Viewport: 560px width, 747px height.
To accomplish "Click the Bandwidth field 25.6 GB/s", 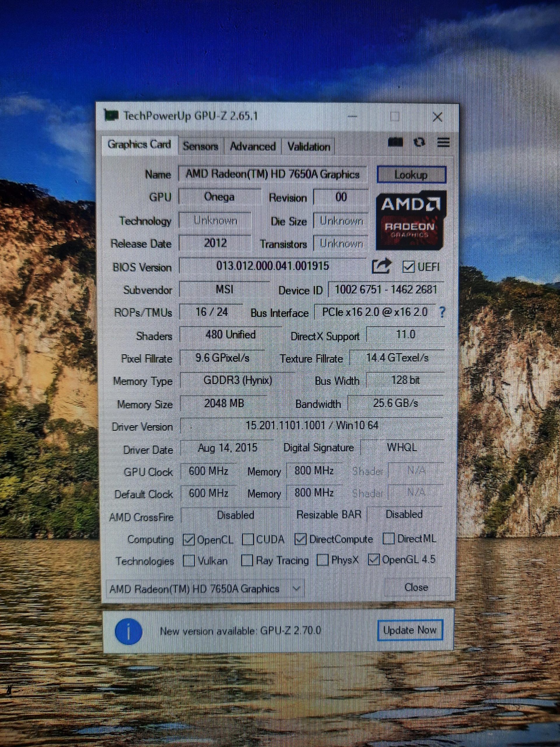I will [395, 403].
